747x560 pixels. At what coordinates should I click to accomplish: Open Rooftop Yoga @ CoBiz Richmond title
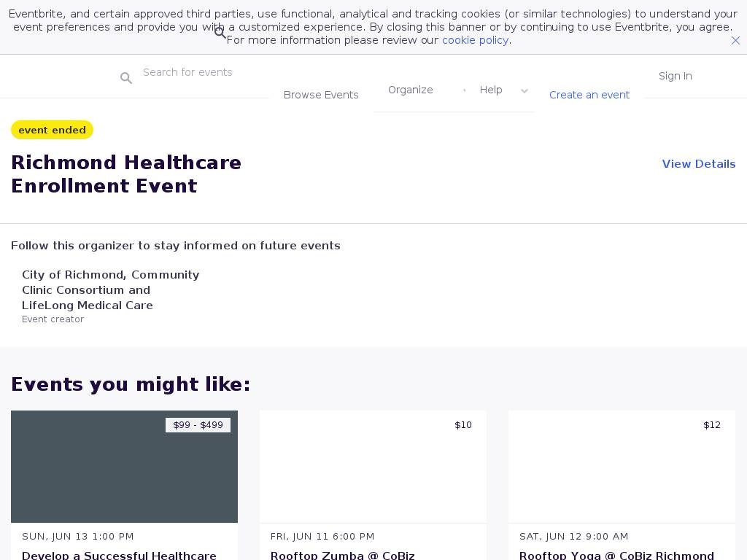click(616, 555)
